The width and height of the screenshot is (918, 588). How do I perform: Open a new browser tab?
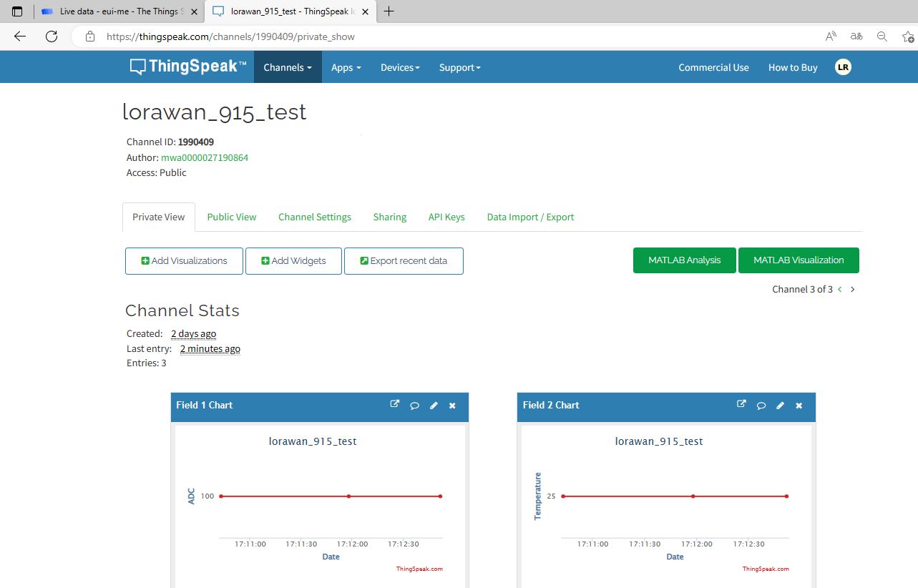(x=389, y=11)
